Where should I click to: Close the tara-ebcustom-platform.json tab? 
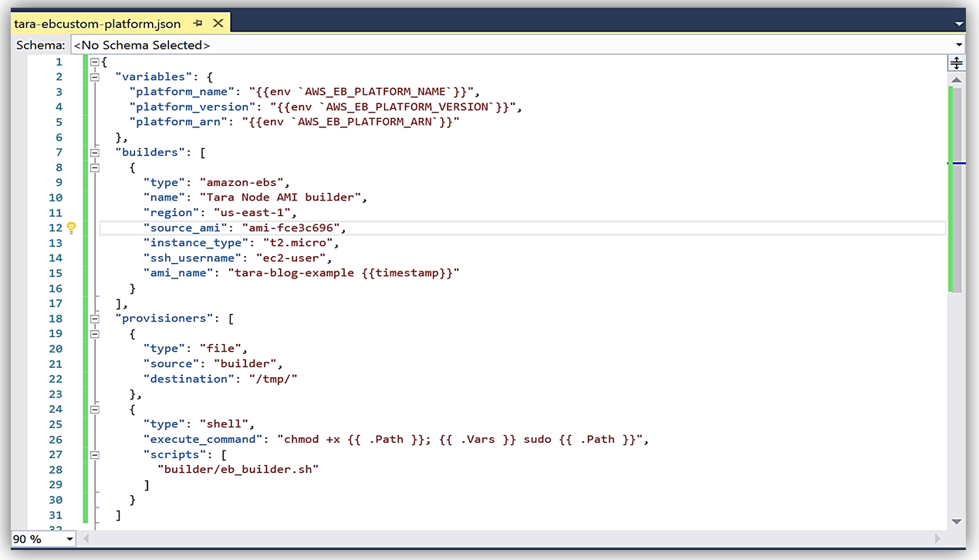[x=218, y=23]
